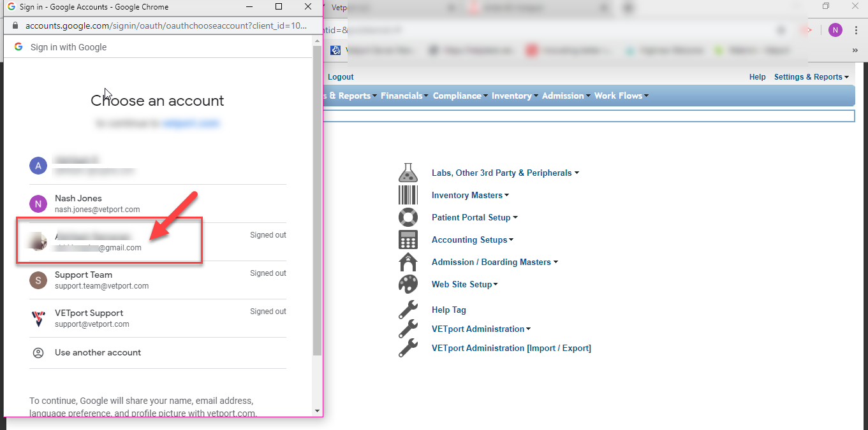868x430 pixels.
Task: Click the Logout link
Action: tap(341, 76)
